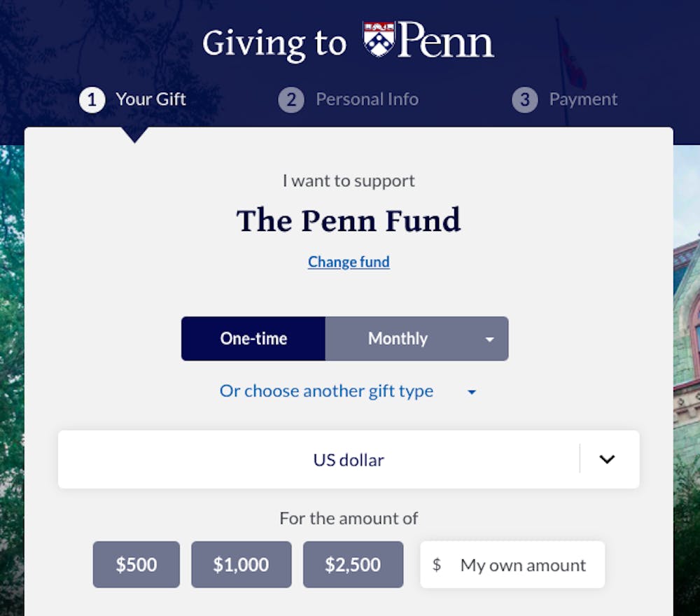700x616 pixels.
Task: Click the step 1 number circle
Action: (92, 99)
